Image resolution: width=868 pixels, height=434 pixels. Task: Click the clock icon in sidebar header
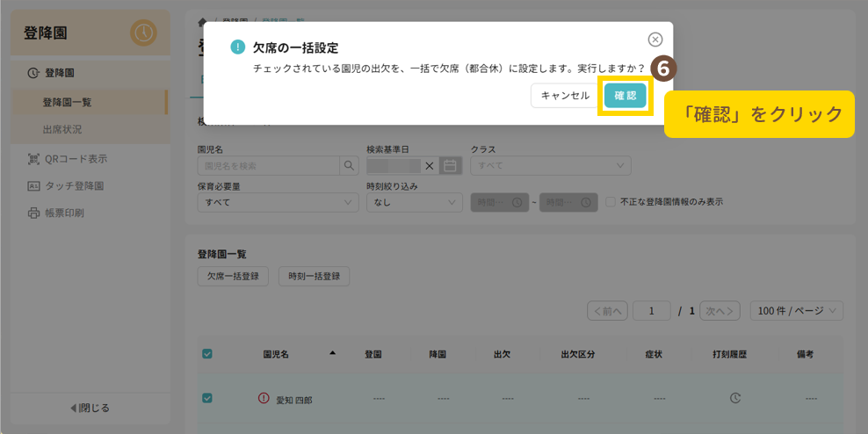pos(143,33)
